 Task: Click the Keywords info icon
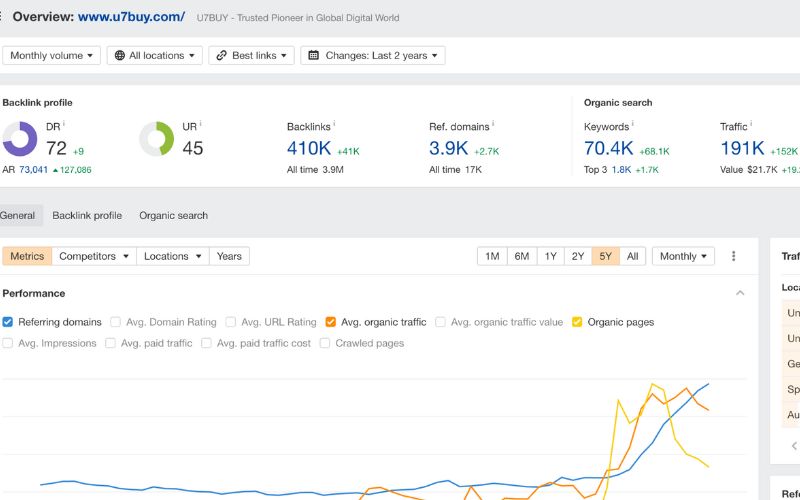point(633,124)
